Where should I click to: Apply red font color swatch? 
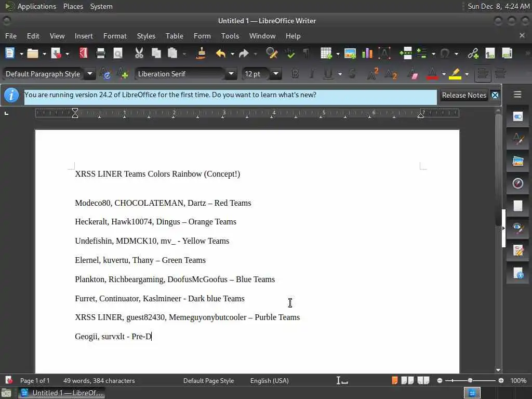432,74
